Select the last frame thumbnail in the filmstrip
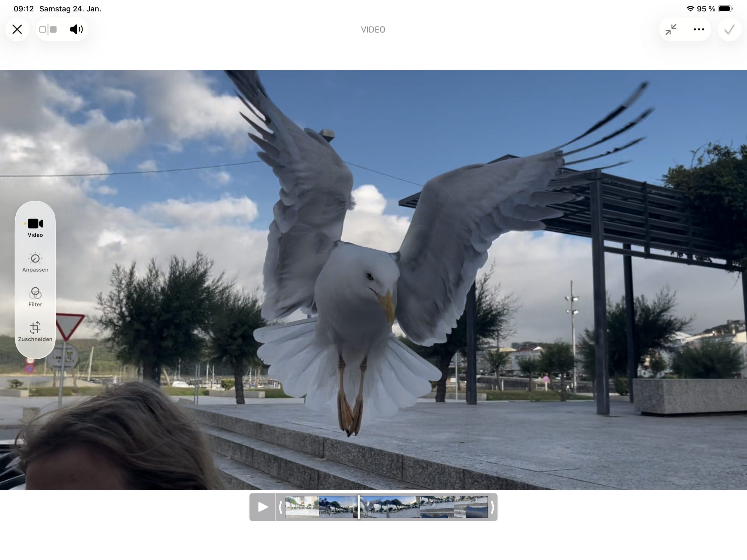The width and height of the screenshot is (747, 560). click(471, 507)
